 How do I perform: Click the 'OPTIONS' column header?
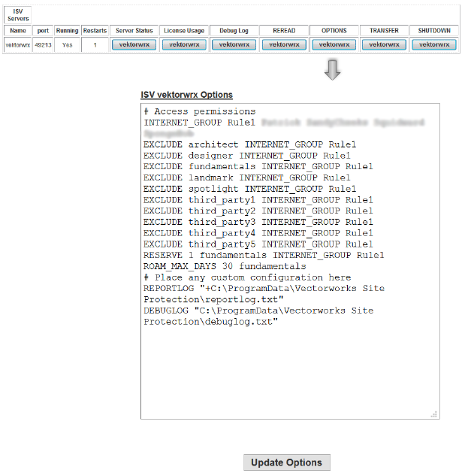334,31
